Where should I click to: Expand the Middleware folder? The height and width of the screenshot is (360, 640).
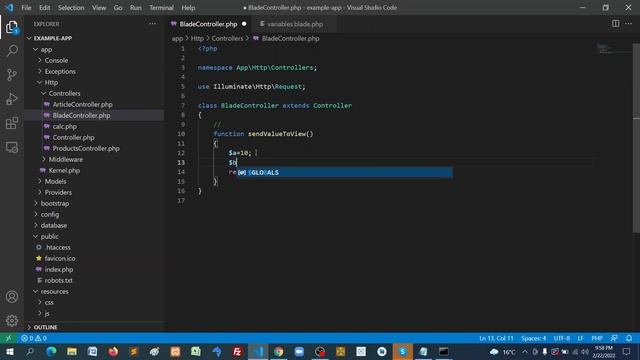pyautogui.click(x=66, y=160)
